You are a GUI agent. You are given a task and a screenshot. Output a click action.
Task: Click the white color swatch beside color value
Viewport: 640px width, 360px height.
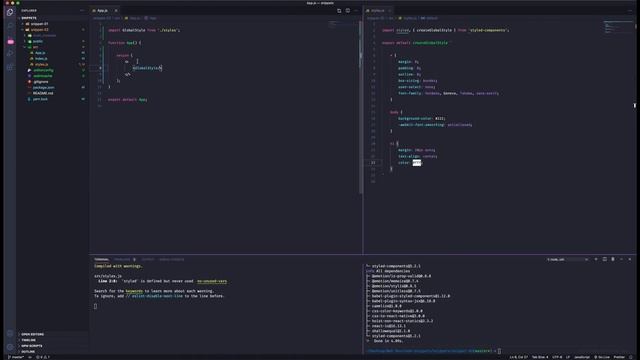tap(417, 163)
